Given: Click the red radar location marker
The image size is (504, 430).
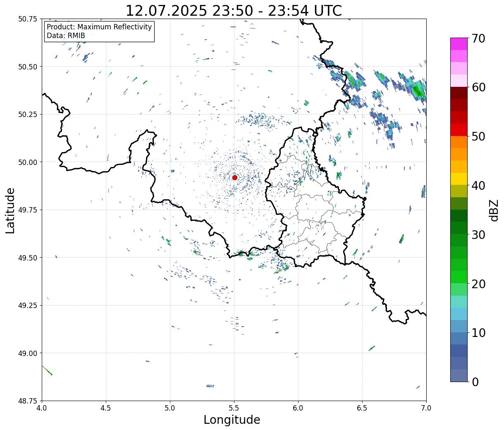Looking at the screenshot, I should pyautogui.click(x=235, y=177).
